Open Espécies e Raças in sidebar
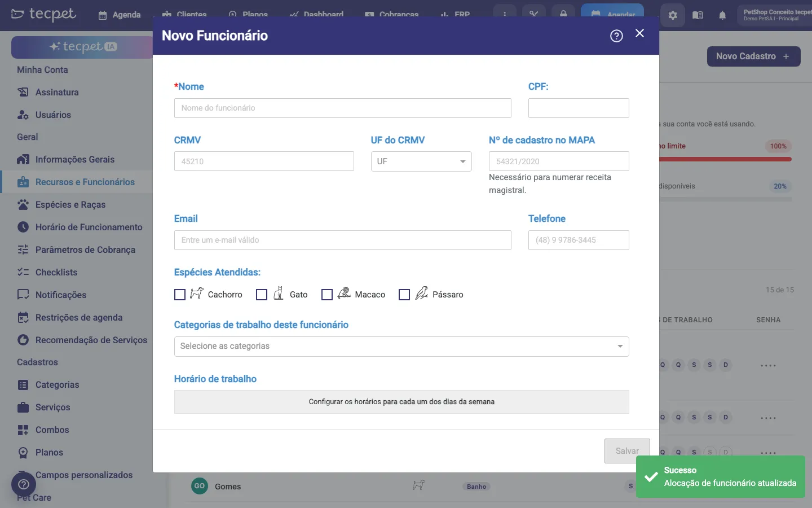812x508 pixels. (x=70, y=204)
